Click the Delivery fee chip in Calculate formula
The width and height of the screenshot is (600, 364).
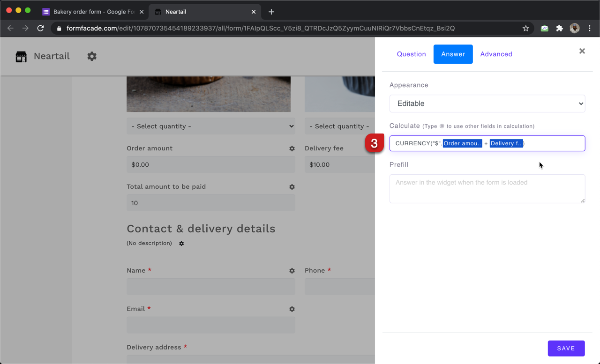click(x=506, y=143)
